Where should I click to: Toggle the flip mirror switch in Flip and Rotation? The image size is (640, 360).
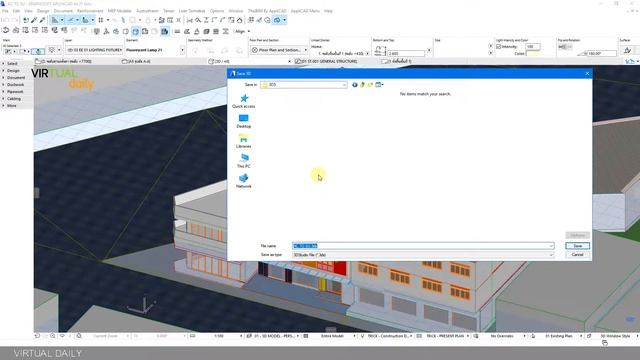point(564,47)
